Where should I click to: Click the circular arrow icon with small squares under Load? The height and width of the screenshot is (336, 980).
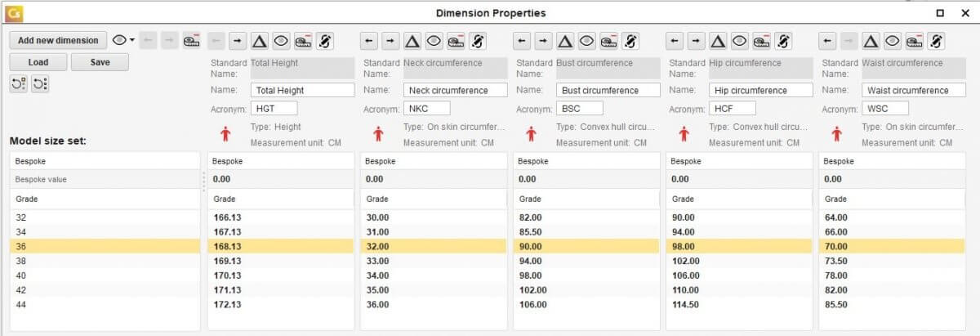(19, 83)
